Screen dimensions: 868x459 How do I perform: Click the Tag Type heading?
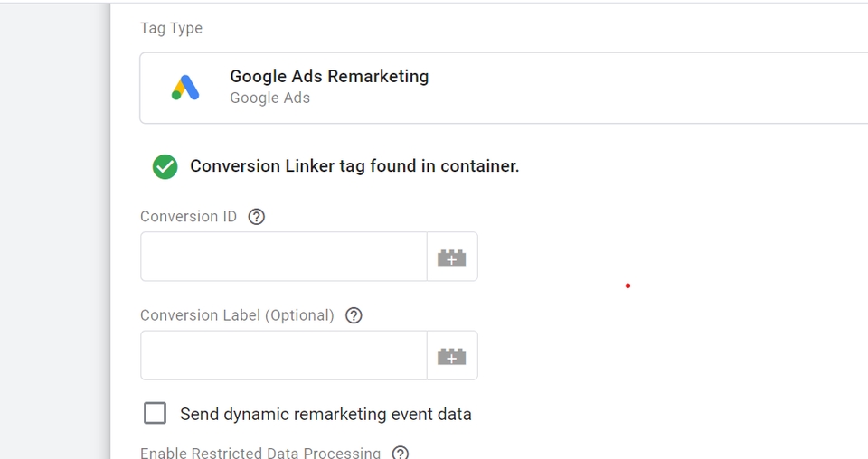[x=171, y=28]
